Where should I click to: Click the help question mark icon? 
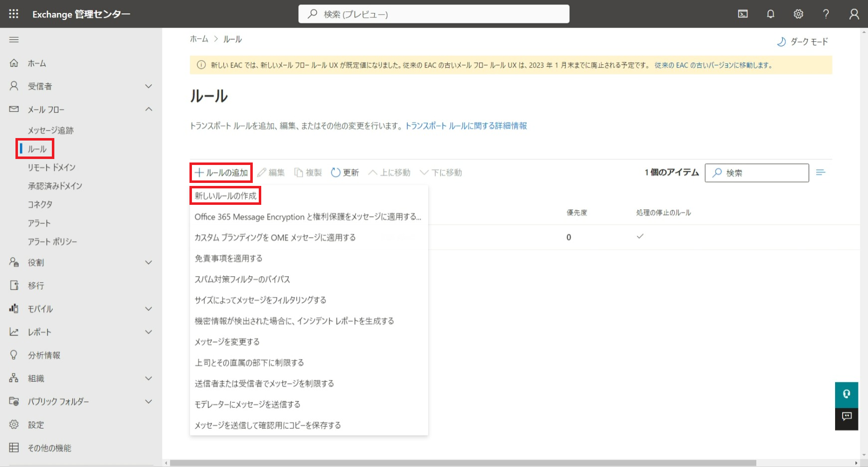click(x=826, y=14)
